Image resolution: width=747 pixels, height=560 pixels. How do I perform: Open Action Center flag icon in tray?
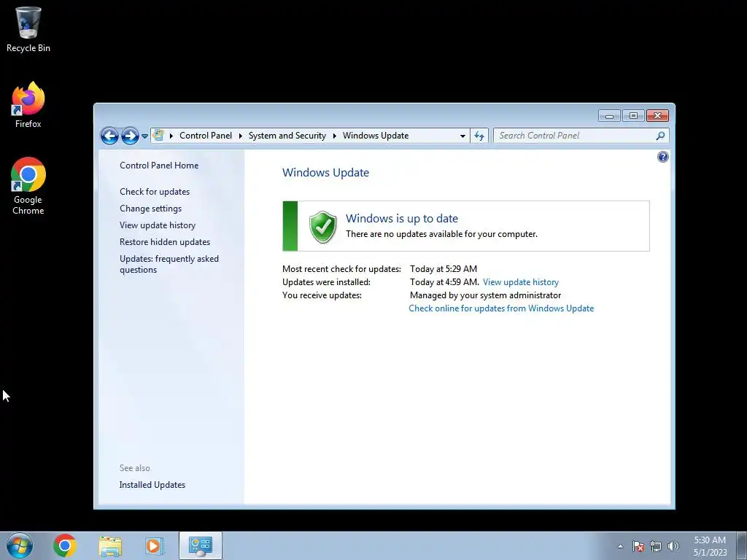[638, 546]
